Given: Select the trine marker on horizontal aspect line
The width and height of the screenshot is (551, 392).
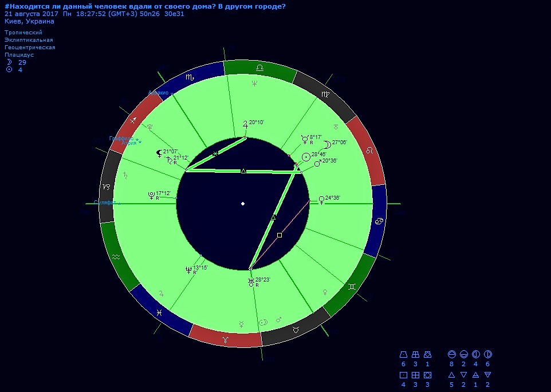Looking at the screenshot, I should click(243, 171).
